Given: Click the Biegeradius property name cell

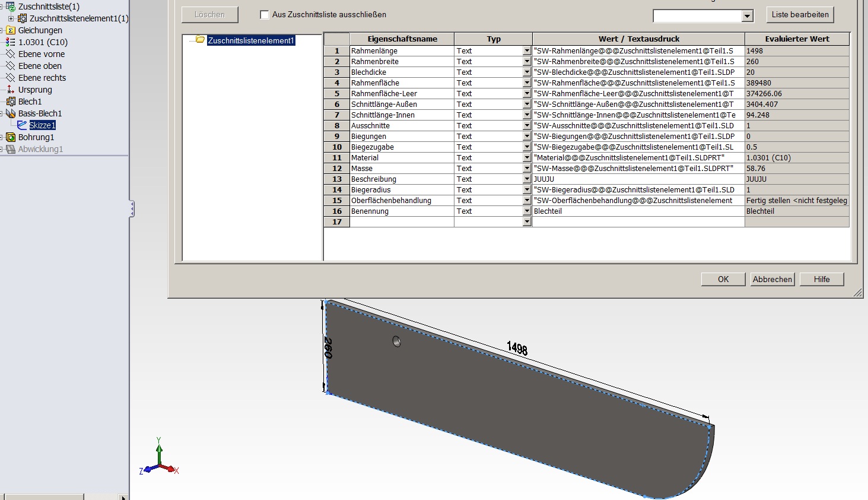Looking at the screenshot, I should [x=402, y=190].
